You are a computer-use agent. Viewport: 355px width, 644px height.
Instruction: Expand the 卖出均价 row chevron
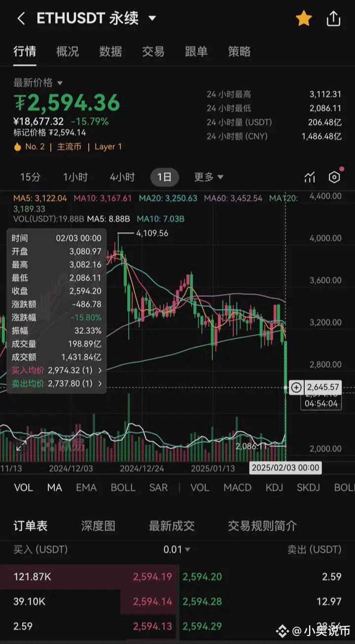tap(101, 383)
